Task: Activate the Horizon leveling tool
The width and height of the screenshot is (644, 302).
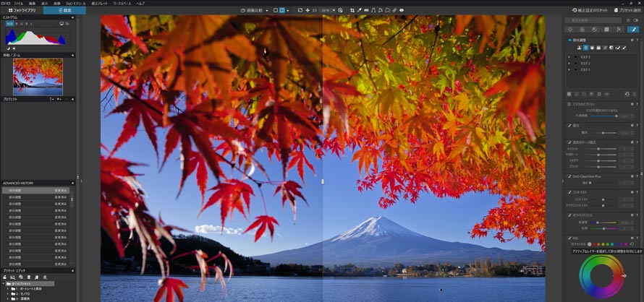Action: coord(366,10)
